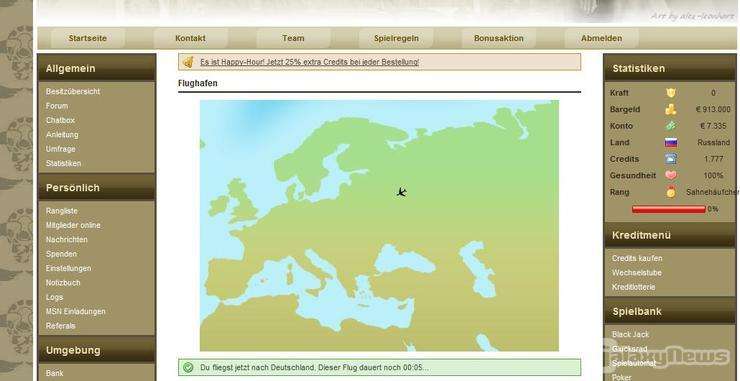The image size is (740, 381).
Task: Open the Startseite tab
Action: pos(87,38)
